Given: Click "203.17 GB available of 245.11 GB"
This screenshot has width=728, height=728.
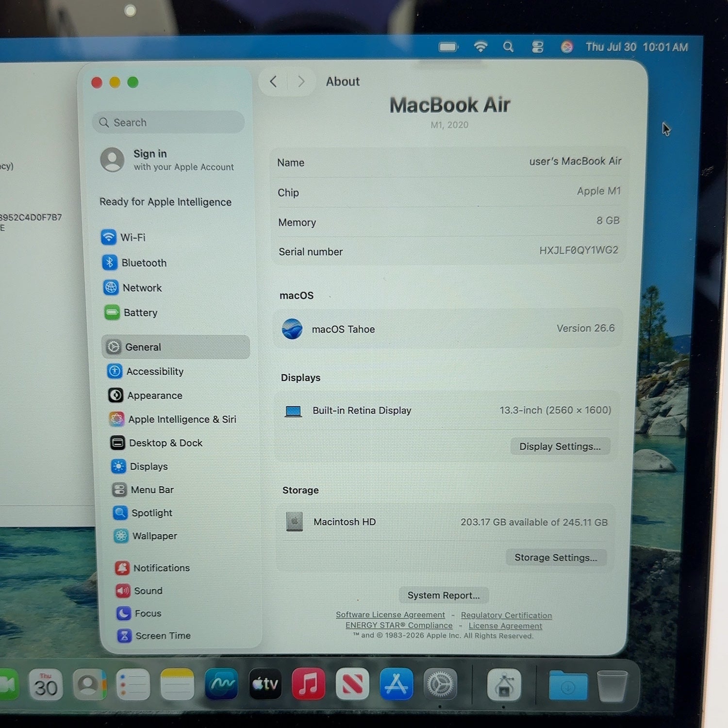Looking at the screenshot, I should coord(534,522).
